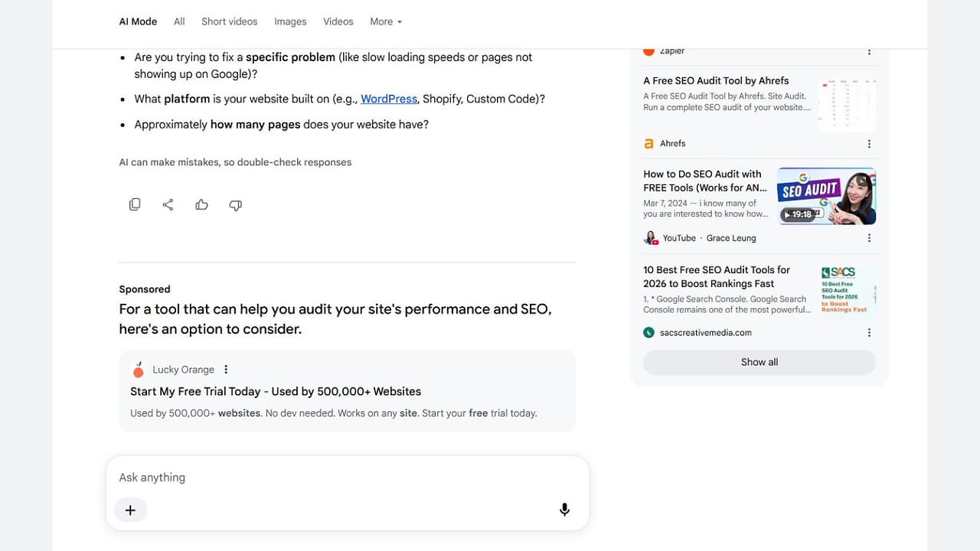Screen dimensions: 980x551
Task: Open Lucky Orange ad options menu
Action: coord(226,370)
